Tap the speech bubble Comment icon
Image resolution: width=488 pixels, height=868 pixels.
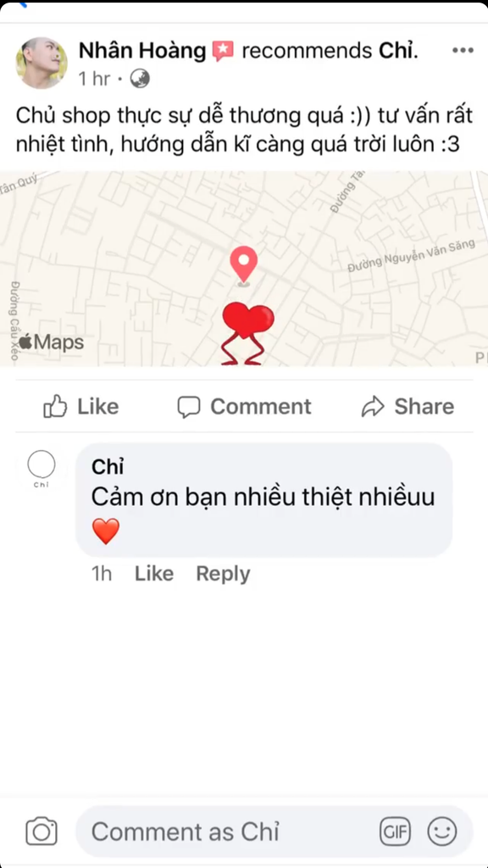pyautogui.click(x=189, y=407)
